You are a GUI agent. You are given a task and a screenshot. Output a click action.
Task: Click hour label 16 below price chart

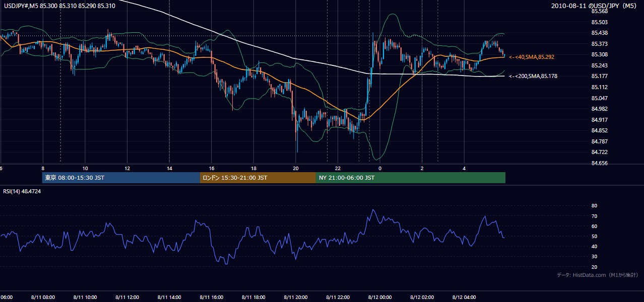tap(212, 168)
